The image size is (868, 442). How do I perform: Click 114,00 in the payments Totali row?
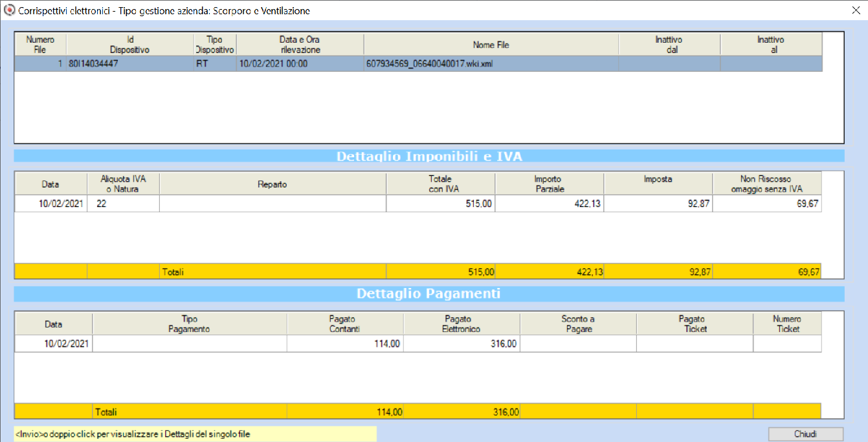point(345,412)
